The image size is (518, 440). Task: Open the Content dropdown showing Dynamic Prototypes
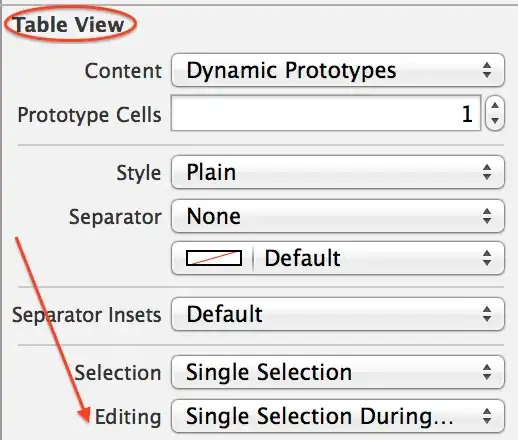(338, 70)
